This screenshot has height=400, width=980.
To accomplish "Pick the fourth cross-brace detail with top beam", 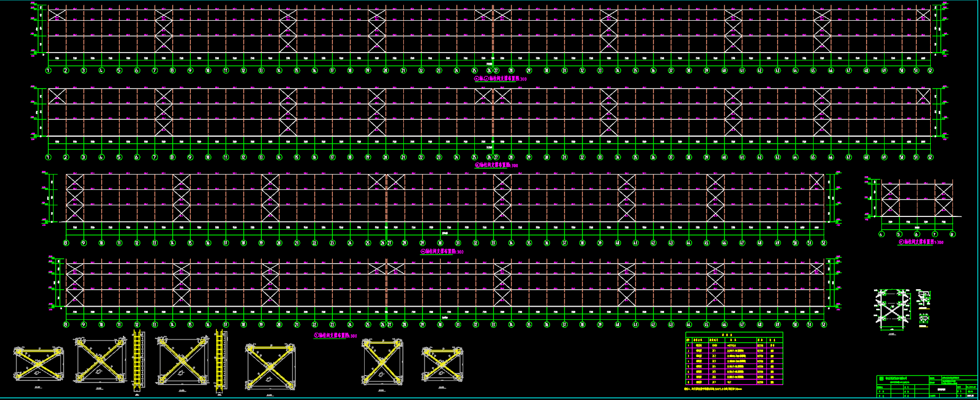I will point(270,367).
